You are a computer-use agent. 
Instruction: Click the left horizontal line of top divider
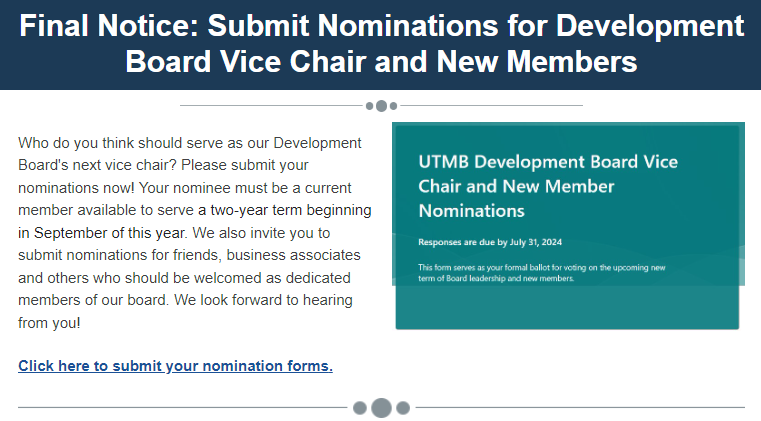270,105
